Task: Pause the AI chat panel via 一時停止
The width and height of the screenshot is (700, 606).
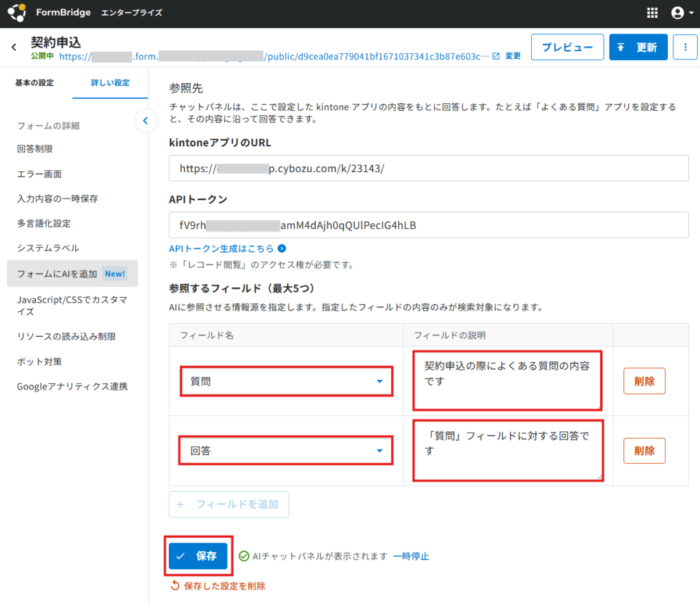Action: tap(411, 556)
